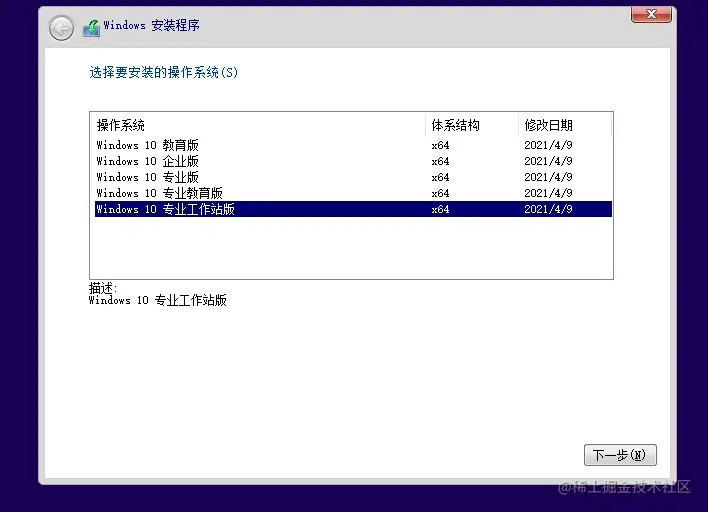Viewport: 708px width, 512px height.
Task: Select Windows 10 企业版 row
Action: (x=353, y=161)
